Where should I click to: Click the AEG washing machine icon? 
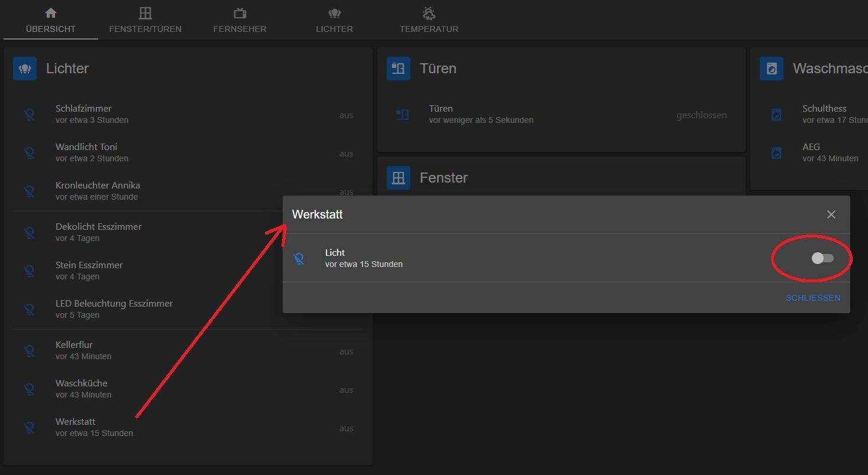[x=776, y=153]
